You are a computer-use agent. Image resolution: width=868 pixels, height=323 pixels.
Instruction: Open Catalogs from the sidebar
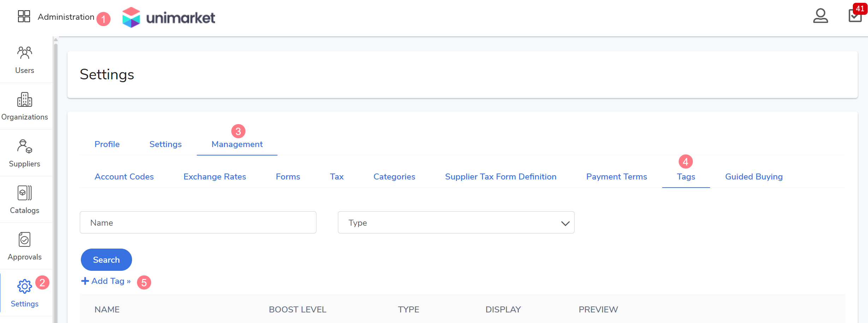25,200
